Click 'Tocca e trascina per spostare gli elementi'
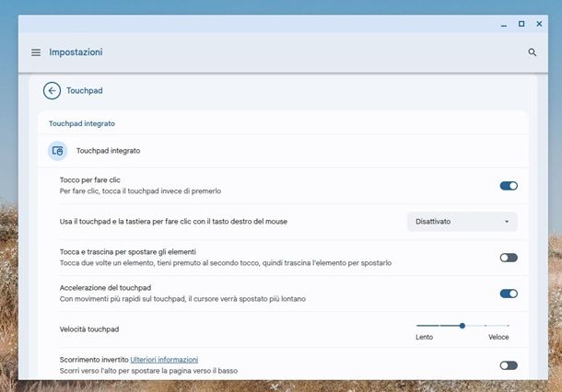The height and width of the screenshot is (392, 562). coord(127,251)
